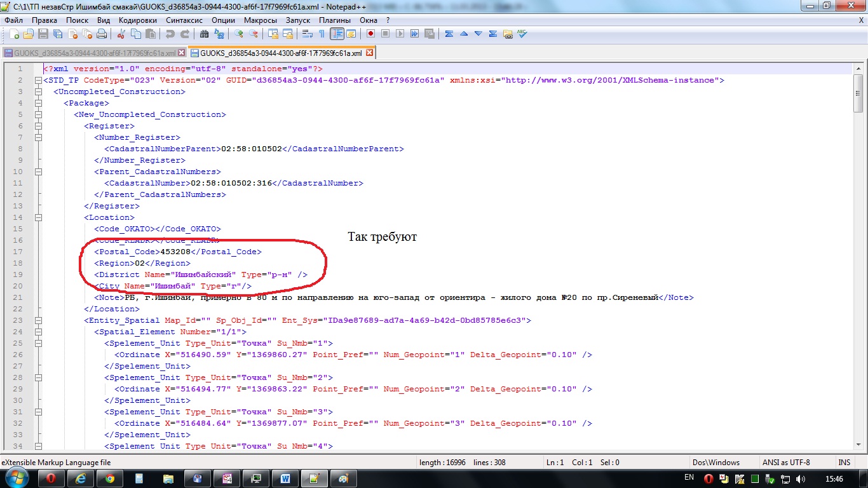This screenshot has height=488, width=868.
Task: Click the Open file toolbar icon
Action: pyautogui.click(x=28, y=34)
